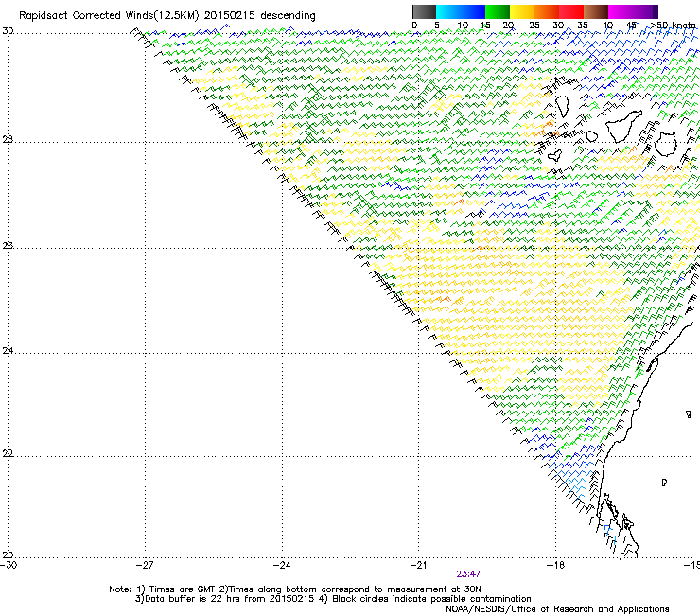700x615 pixels.
Task: Click the red 30-35 knots legend segment
Action: click(571, 11)
